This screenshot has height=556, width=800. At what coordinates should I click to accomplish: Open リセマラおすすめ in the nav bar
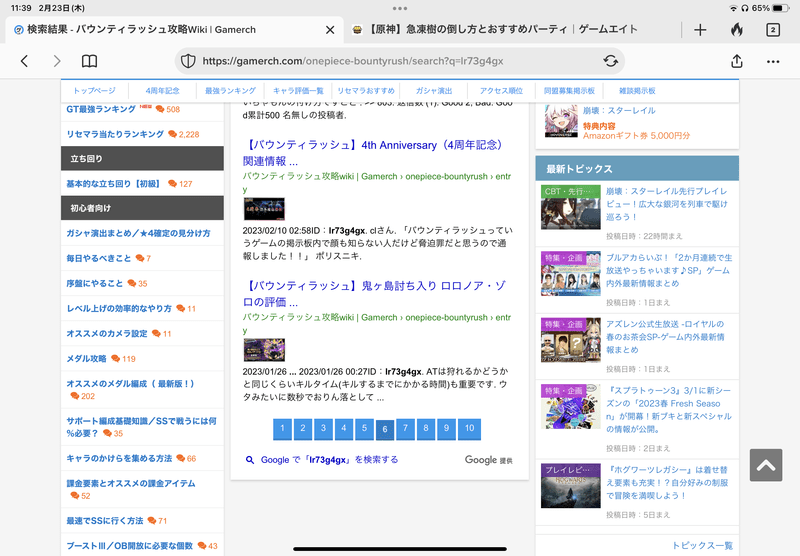366,91
